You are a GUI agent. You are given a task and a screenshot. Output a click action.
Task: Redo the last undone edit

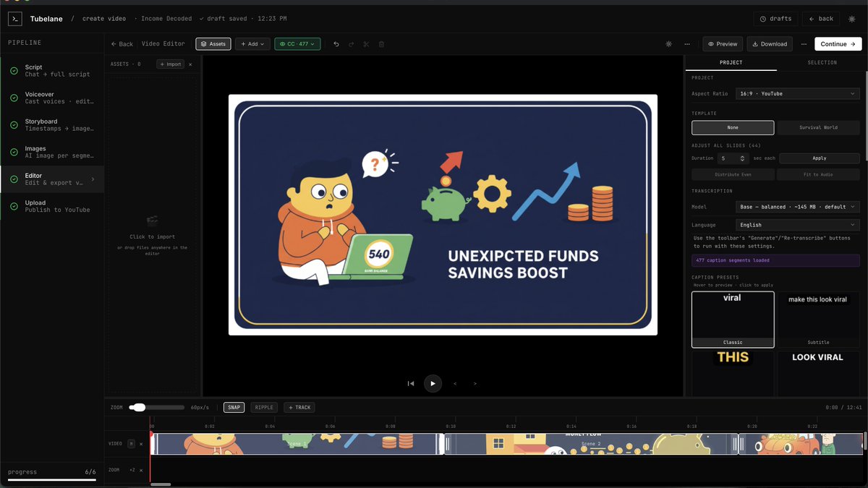tap(352, 44)
